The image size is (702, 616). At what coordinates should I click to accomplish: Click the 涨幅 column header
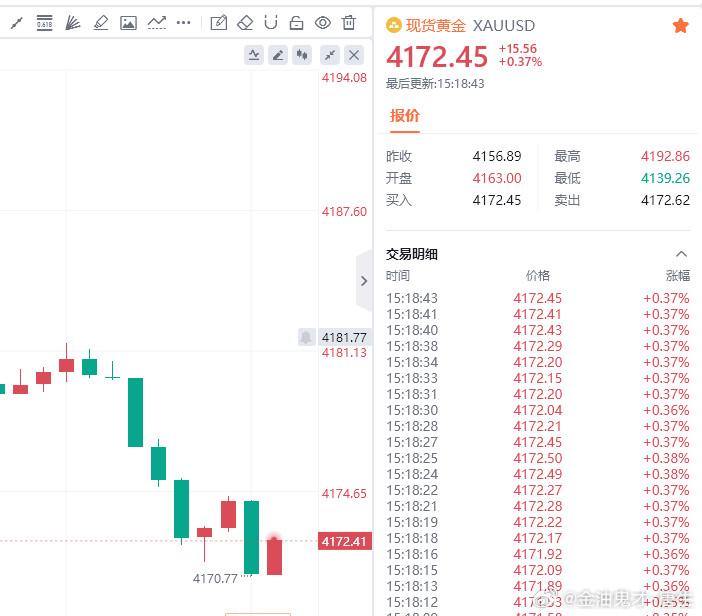tap(678, 275)
